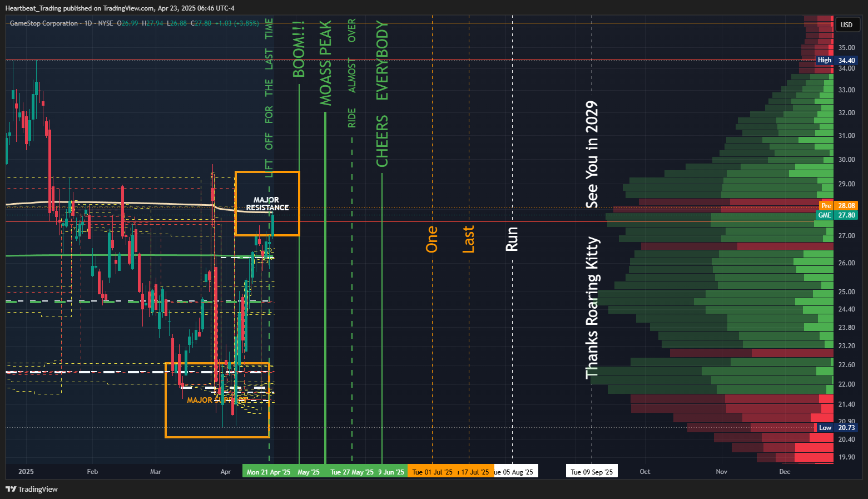Click the 31.00 price axis value

(846, 135)
